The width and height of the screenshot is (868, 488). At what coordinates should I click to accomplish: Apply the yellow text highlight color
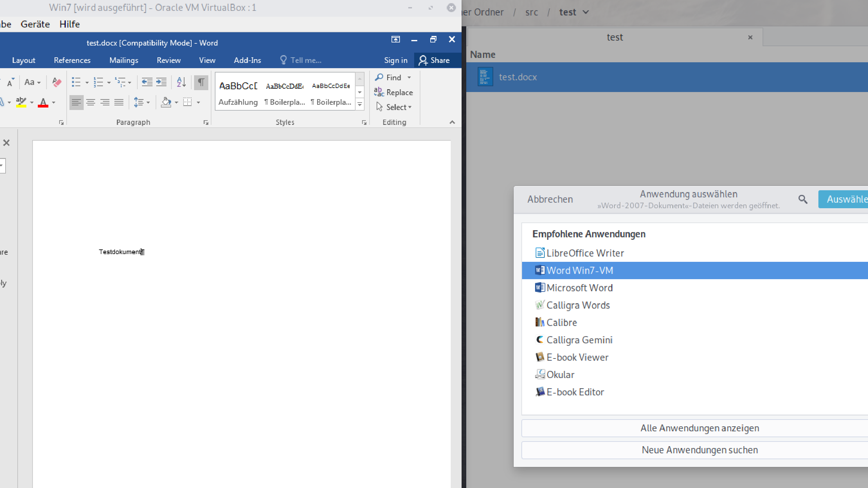tap(21, 102)
